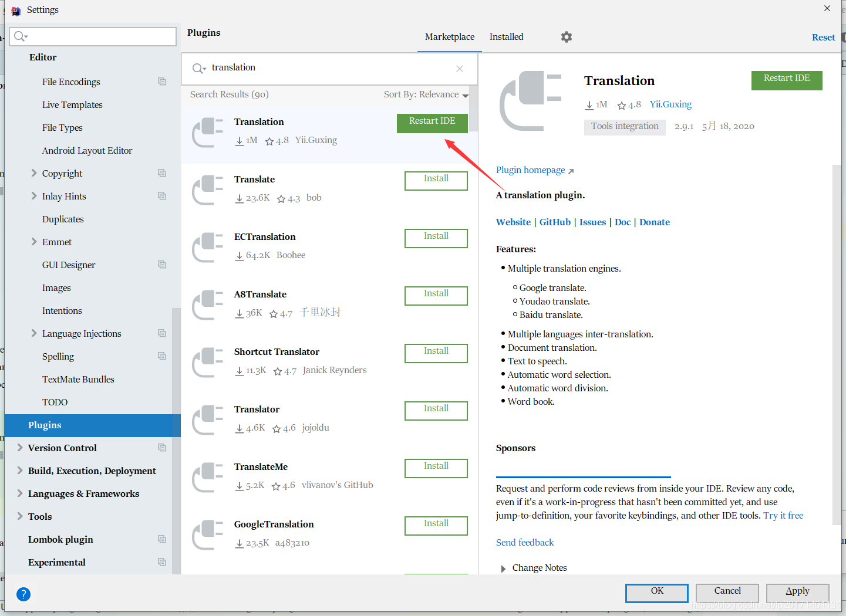846x616 pixels.
Task: Expand Languages & Frameworks section
Action: (20, 493)
